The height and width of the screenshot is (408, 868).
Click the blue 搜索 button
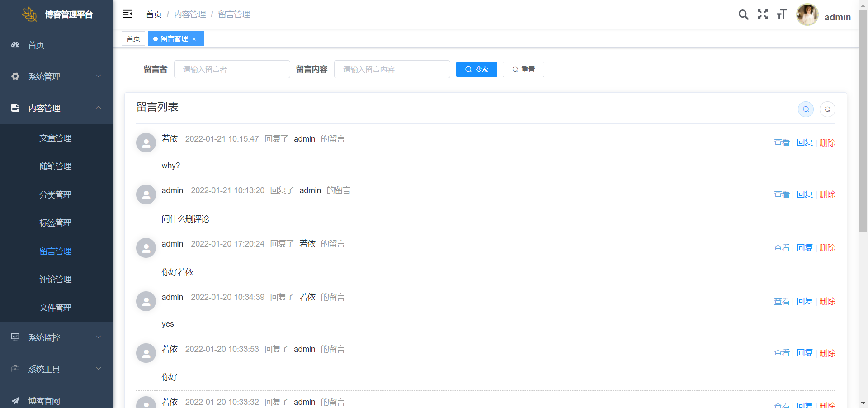476,69
